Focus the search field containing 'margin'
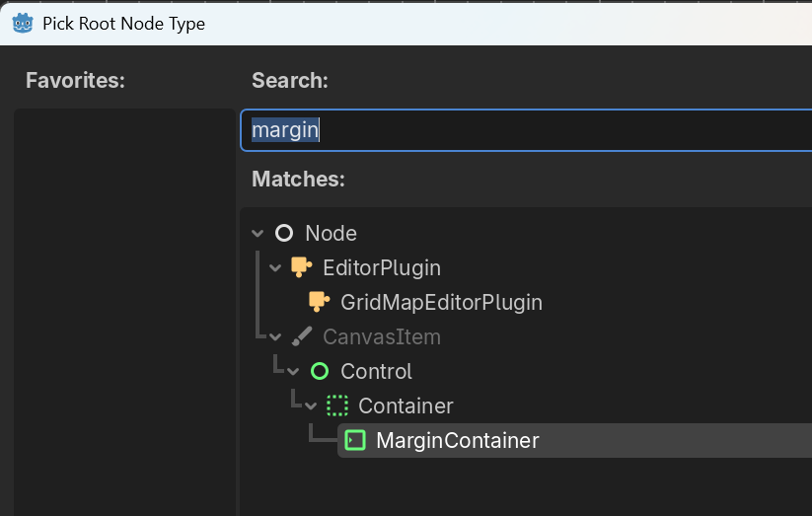Screen dimensions: 812x516 pyautogui.click(x=526, y=130)
